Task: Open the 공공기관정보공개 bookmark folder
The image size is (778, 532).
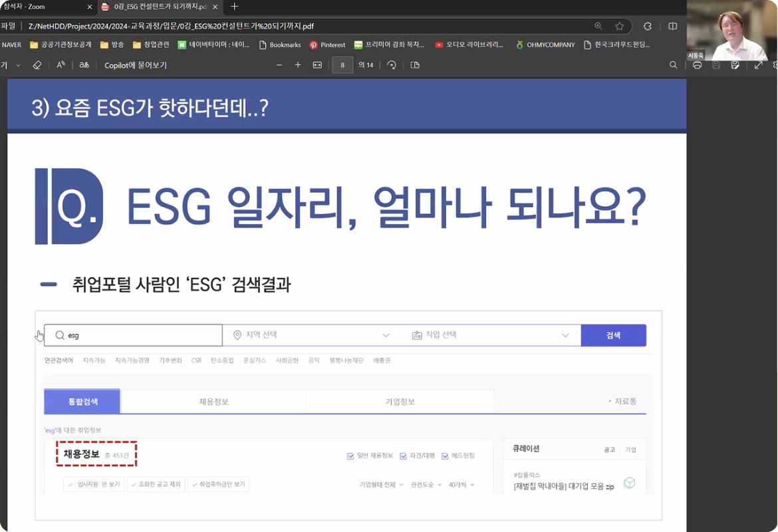Action: coord(61,45)
